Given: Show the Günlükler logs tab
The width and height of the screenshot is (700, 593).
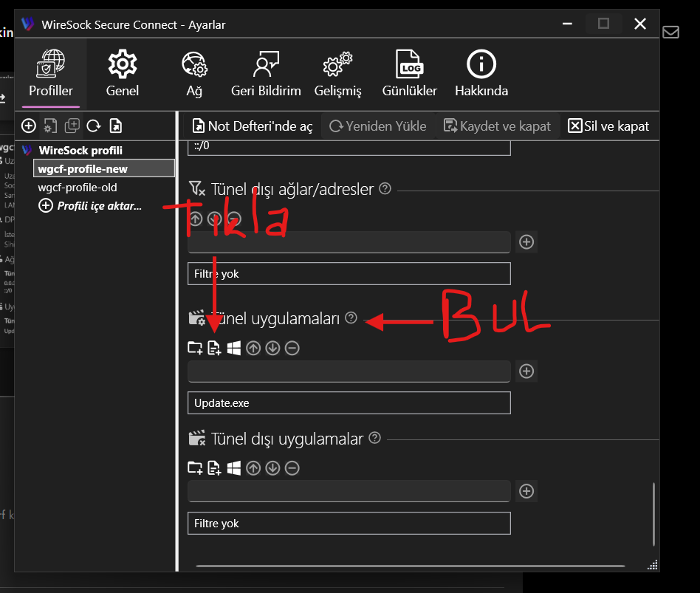Looking at the screenshot, I should (x=409, y=74).
